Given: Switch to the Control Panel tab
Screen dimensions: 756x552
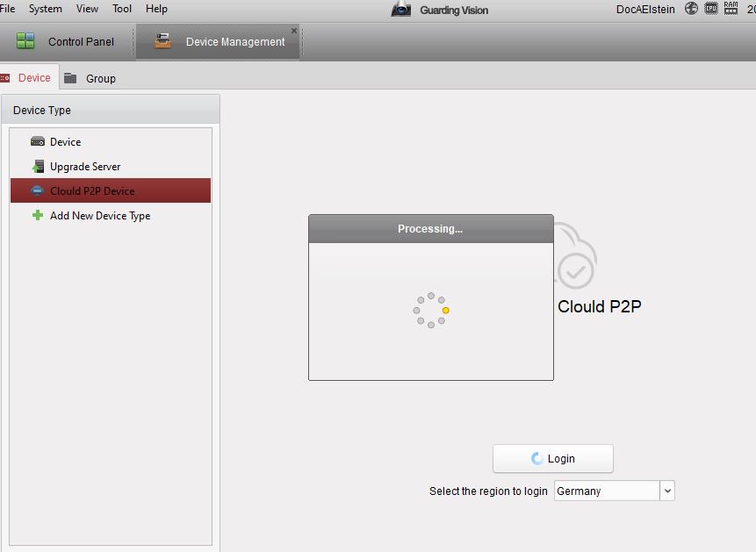Looking at the screenshot, I should click(66, 42).
